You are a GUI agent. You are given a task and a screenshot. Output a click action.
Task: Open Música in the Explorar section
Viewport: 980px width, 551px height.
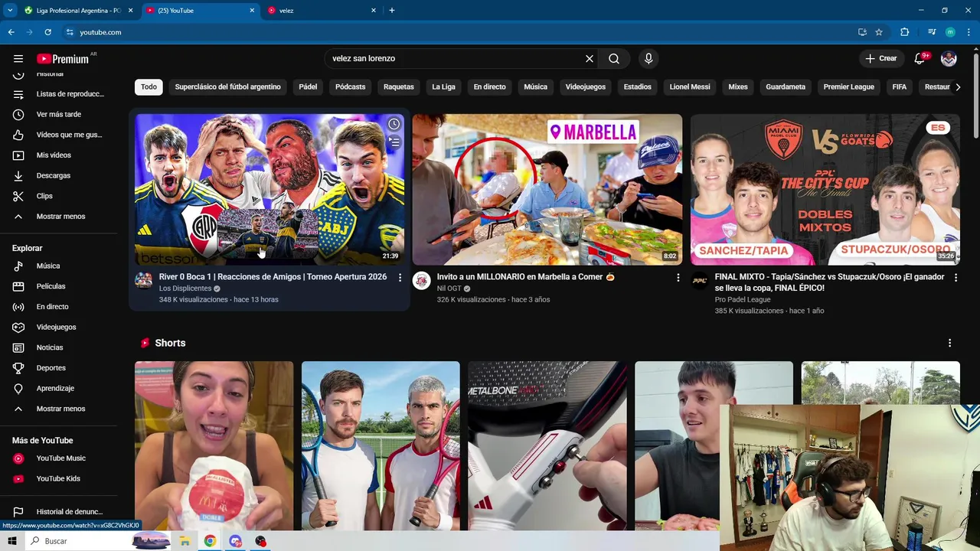point(58,266)
